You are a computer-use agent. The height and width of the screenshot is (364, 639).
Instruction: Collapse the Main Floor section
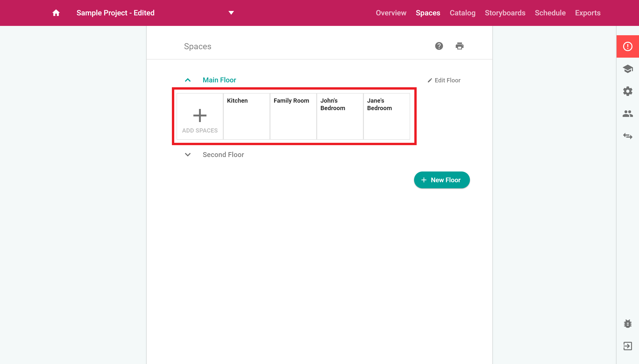point(188,80)
